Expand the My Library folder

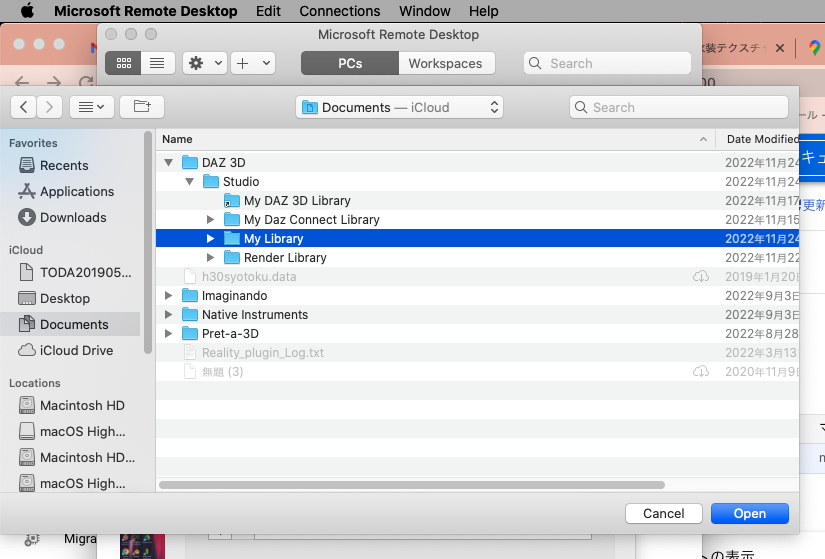210,238
